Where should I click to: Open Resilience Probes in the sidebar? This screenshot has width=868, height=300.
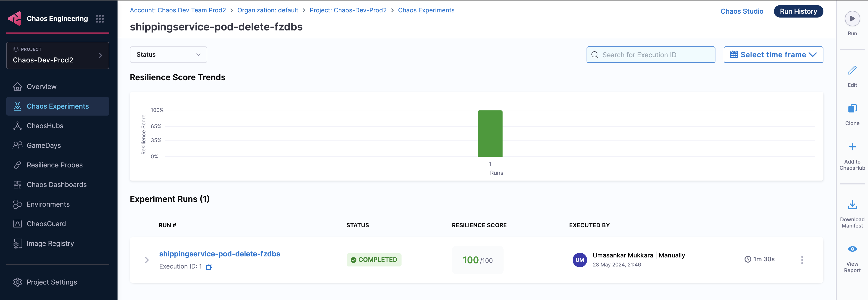tap(55, 165)
